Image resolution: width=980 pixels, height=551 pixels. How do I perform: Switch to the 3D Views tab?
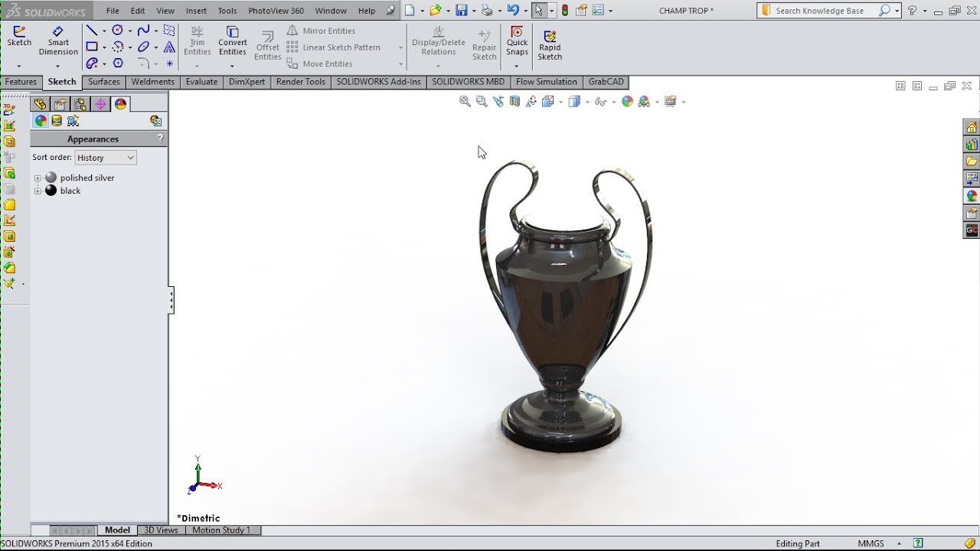click(161, 530)
